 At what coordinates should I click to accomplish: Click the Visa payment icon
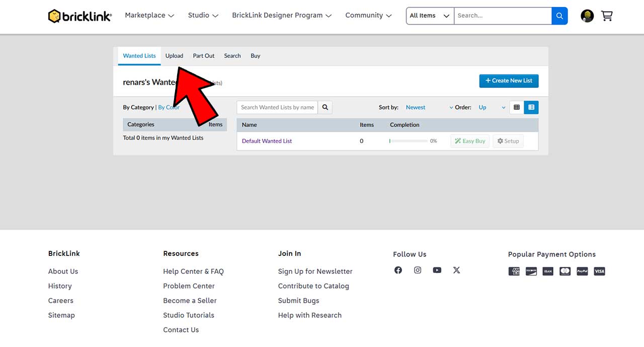599,271
